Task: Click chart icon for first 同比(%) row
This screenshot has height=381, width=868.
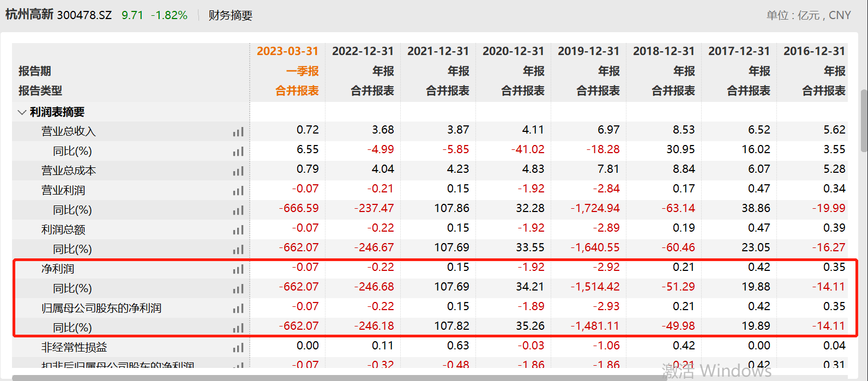Action: [238, 152]
